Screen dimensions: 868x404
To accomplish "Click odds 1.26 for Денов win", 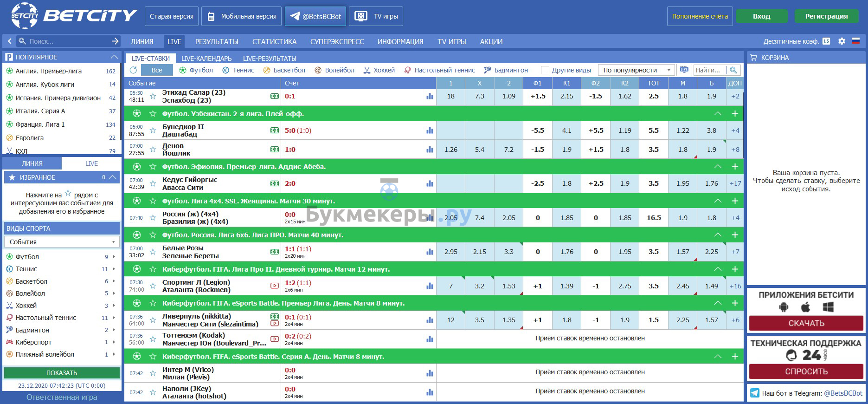I will point(450,150).
